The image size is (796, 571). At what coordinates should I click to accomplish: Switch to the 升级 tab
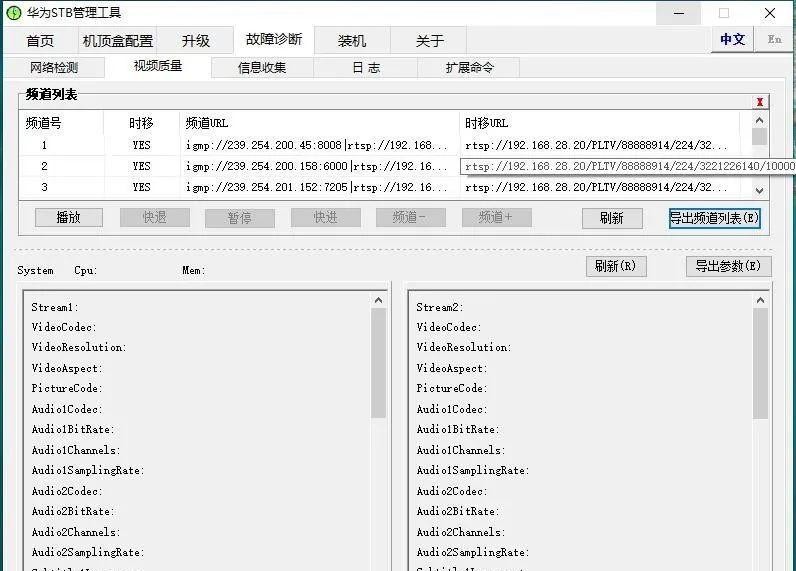click(x=196, y=41)
